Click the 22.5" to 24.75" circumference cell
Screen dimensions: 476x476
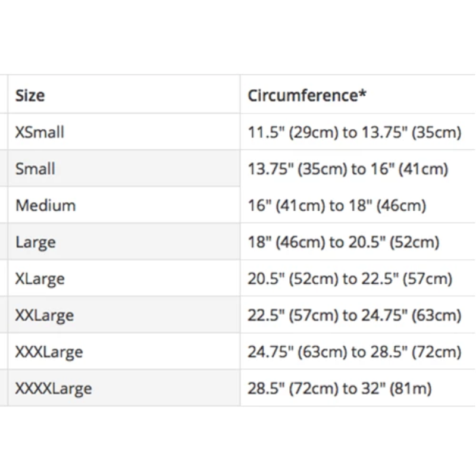point(355,315)
